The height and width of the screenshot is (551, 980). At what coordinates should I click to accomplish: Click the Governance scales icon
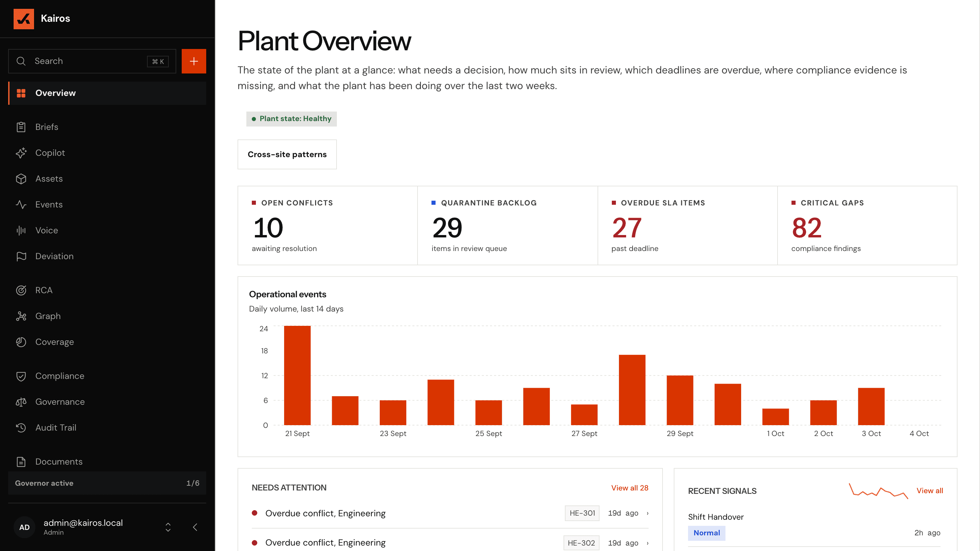(21, 402)
